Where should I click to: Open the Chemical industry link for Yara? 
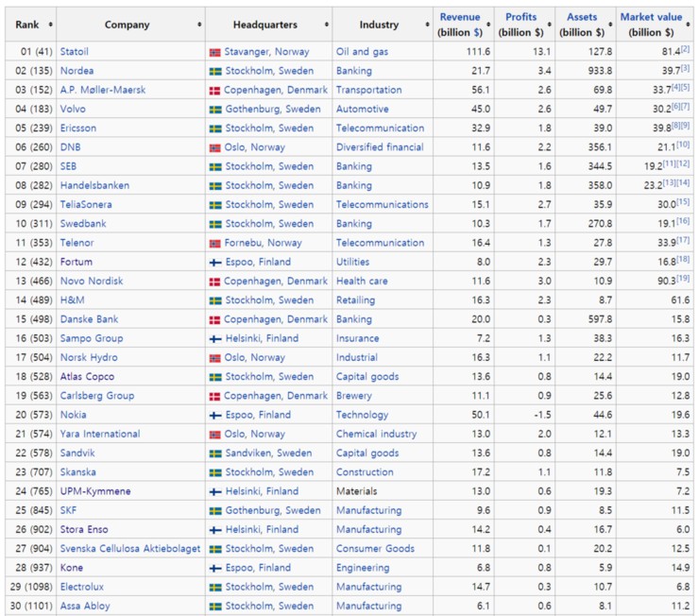click(x=376, y=435)
